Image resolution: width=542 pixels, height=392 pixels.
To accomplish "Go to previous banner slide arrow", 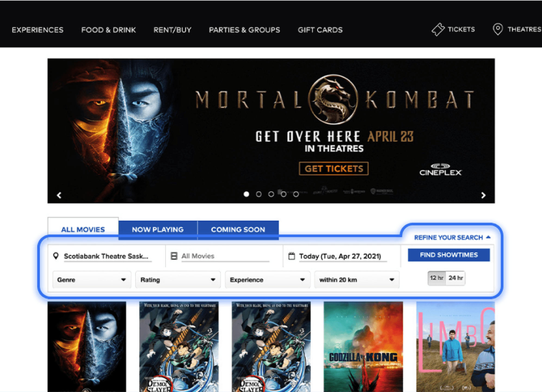I will (x=59, y=195).
